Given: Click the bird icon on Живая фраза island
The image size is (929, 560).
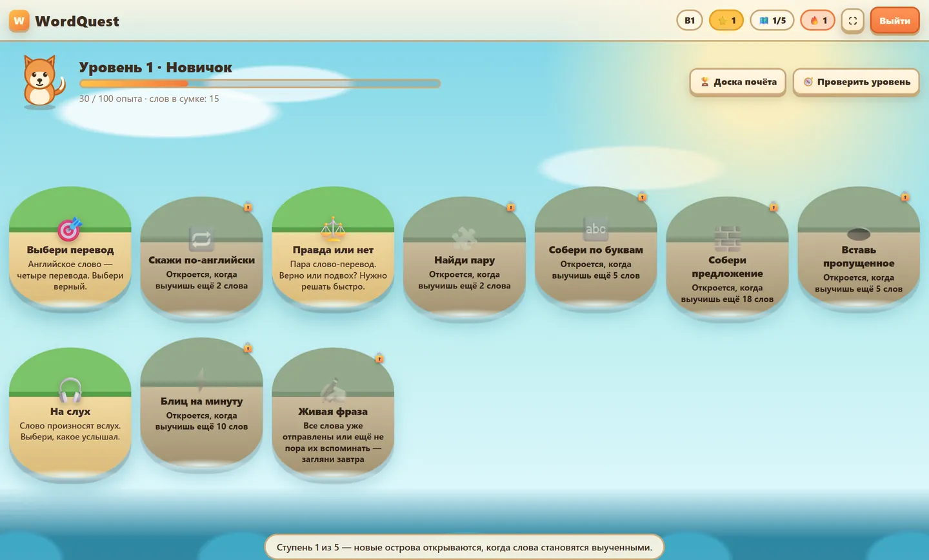Looking at the screenshot, I should [x=333, y=390].
